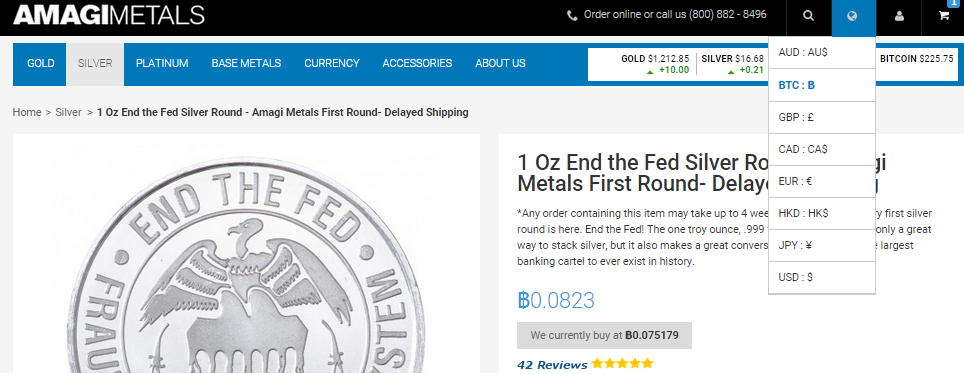Image resolution: width=964 pixels, height=374 pixels.
Task: Select AUD : AU$ currency option
Action: pos(821,52)
